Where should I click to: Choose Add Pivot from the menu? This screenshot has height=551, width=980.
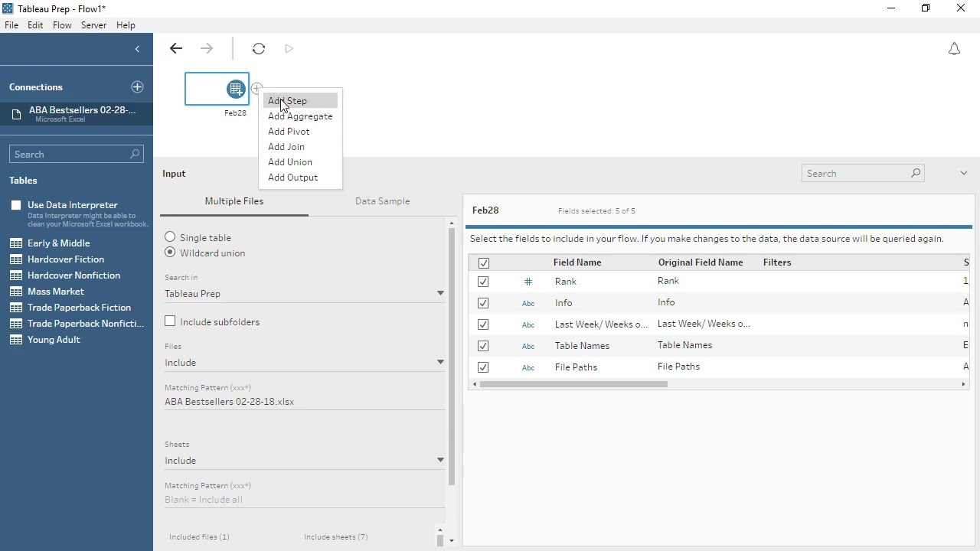pos(300,132)
